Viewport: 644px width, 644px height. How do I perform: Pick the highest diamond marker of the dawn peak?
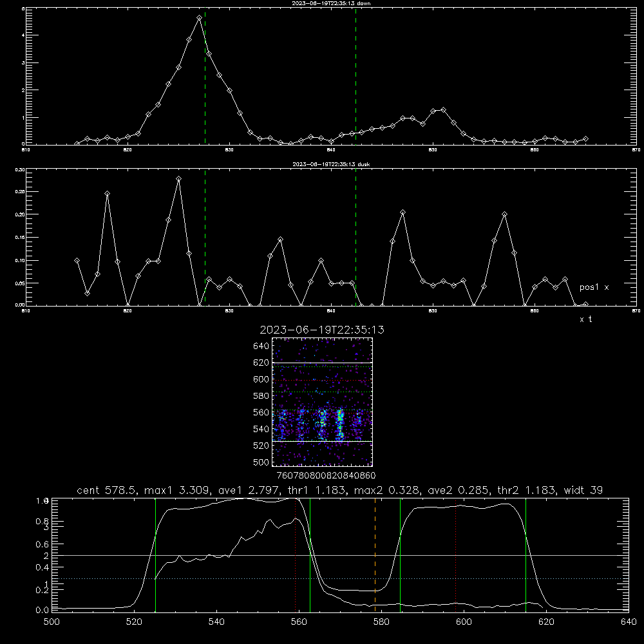pyautogui.click(x=199, y=18)
